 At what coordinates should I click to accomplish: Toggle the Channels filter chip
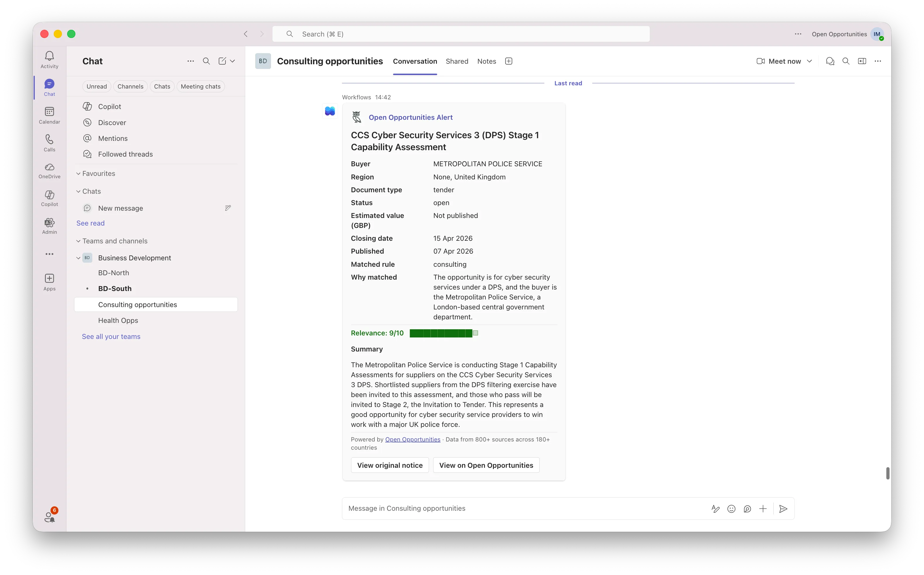(130, 86)
